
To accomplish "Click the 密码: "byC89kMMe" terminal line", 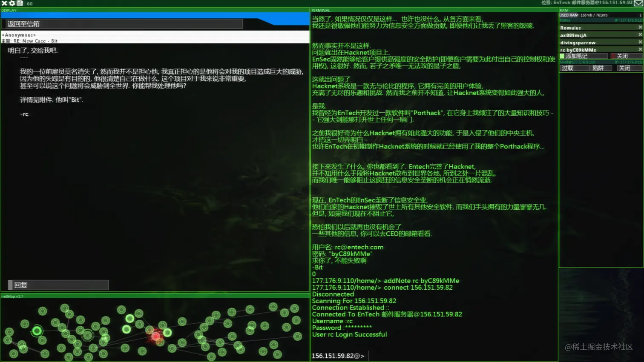I will coord(342,254).
